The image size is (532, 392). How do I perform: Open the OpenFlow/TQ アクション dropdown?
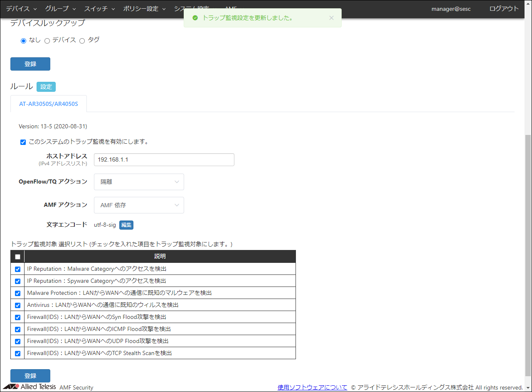pos(139,182)
